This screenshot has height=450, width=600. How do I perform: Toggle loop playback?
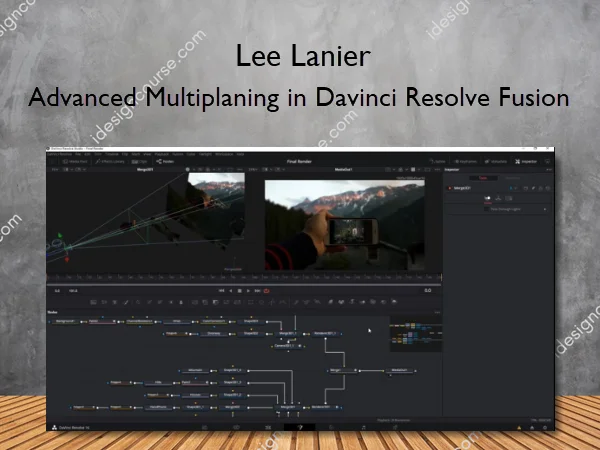(266, 291)
